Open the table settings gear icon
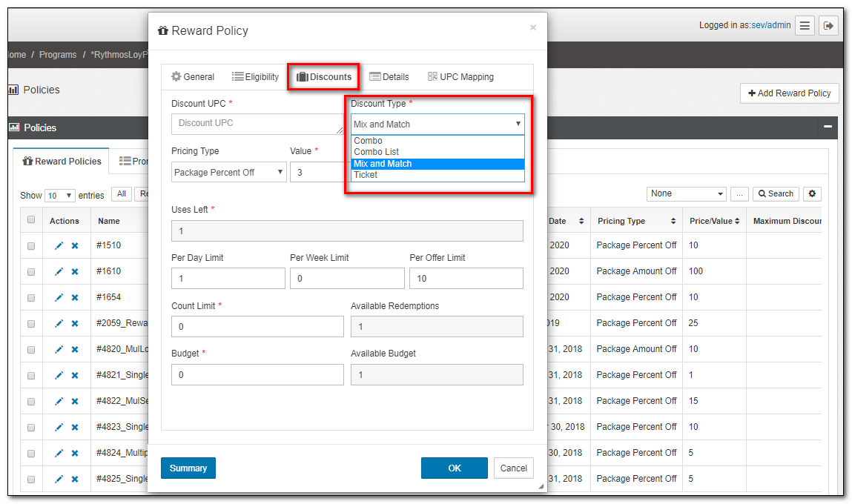The image size is (852, 504). pyautogui.click(x=813, y=193)
